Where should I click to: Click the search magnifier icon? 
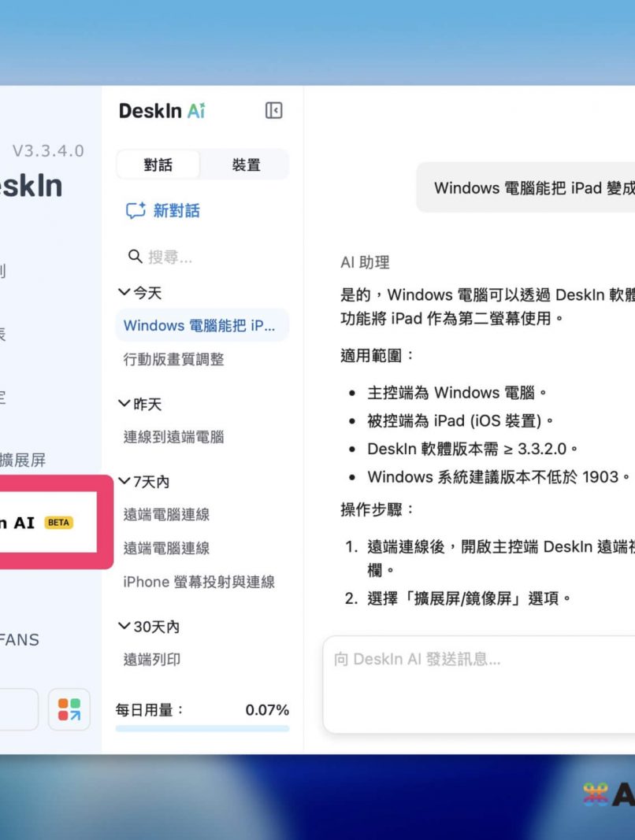[135, 257]
